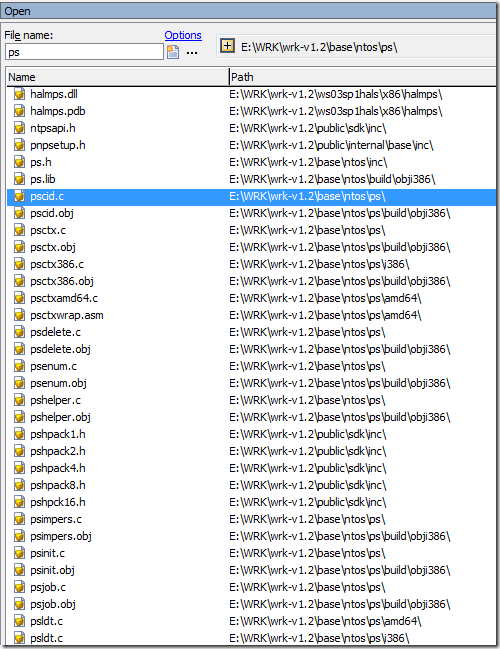Select the highlighted pscid.c row
The width and height of the screenshot is (500, 649).
click(251, 196)
